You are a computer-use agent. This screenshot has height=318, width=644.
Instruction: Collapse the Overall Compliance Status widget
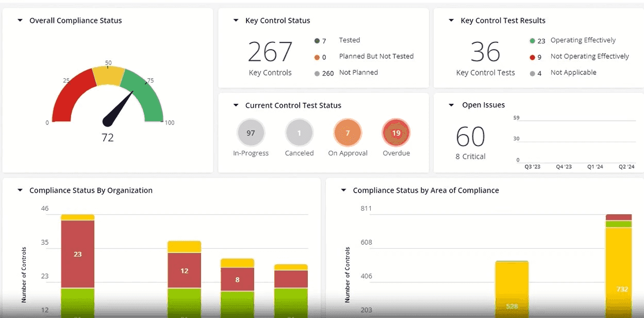(20, 20)
